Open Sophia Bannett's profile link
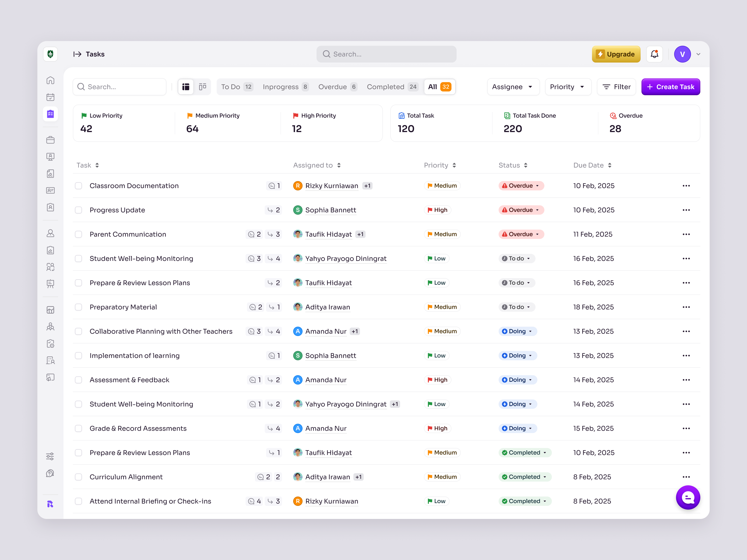The width and height of the screenshot is (747, 560). 331,210
